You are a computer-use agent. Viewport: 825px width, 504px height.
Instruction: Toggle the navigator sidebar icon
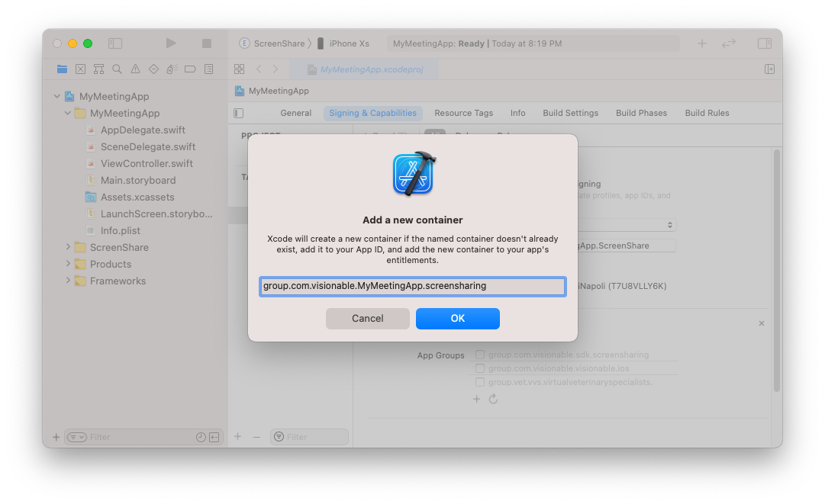(x=115, y=43)
